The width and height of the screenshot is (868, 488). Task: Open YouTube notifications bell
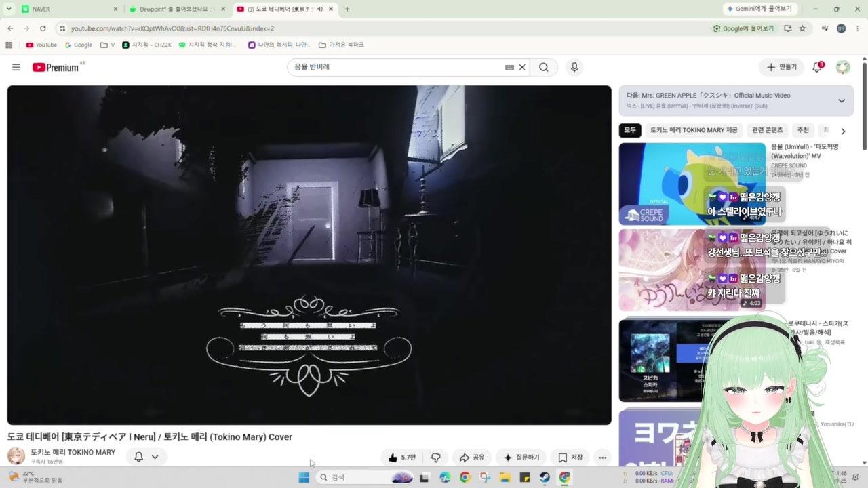[x=817, y=67]
